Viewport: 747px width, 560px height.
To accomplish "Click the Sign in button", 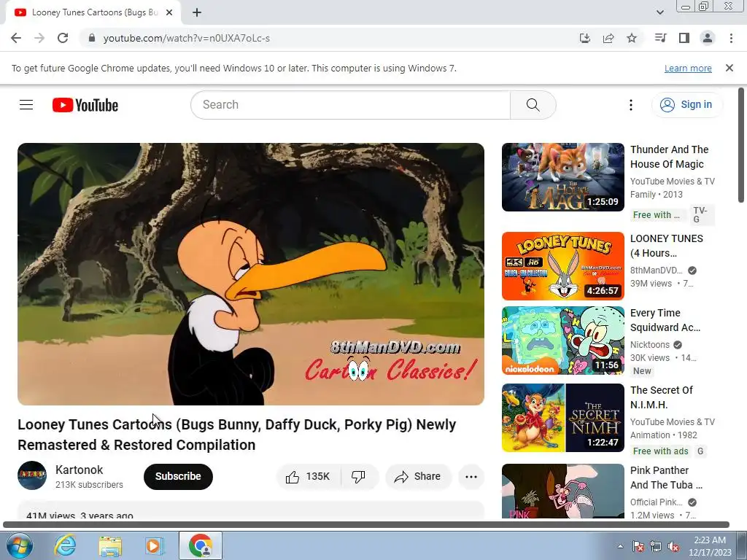I will tap(687, 105).
